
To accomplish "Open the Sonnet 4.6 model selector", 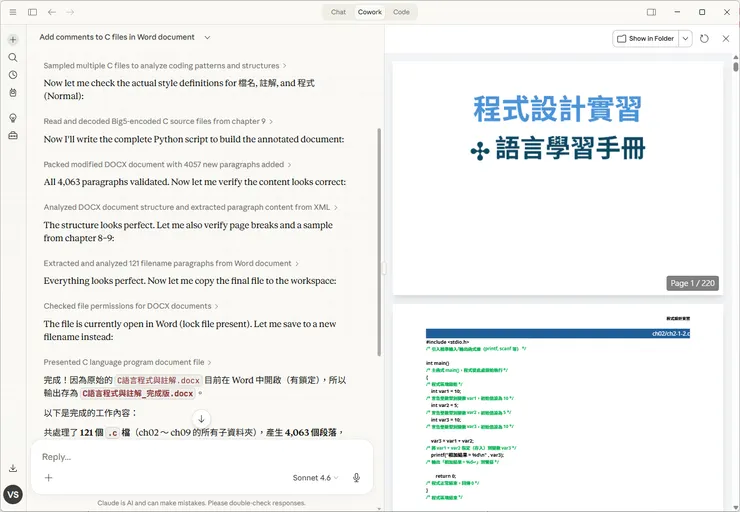I will (x=315, y=478).
